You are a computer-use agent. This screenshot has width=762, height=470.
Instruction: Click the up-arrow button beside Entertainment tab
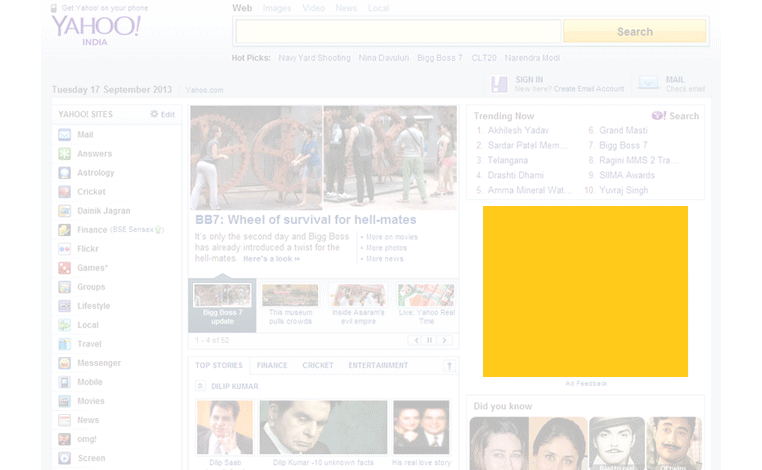[450, 366]
